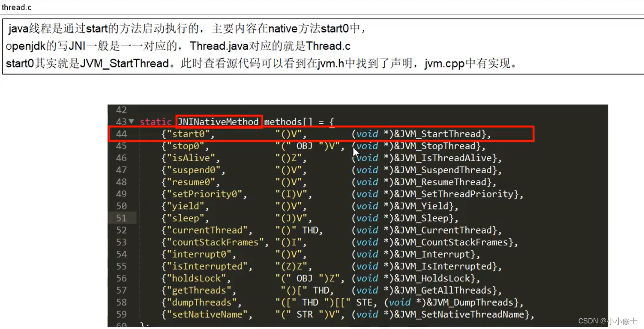Click &JVM_SetThreadPriority reference
644x329 pixels.
pyautogui.click(x=453, y=194)
